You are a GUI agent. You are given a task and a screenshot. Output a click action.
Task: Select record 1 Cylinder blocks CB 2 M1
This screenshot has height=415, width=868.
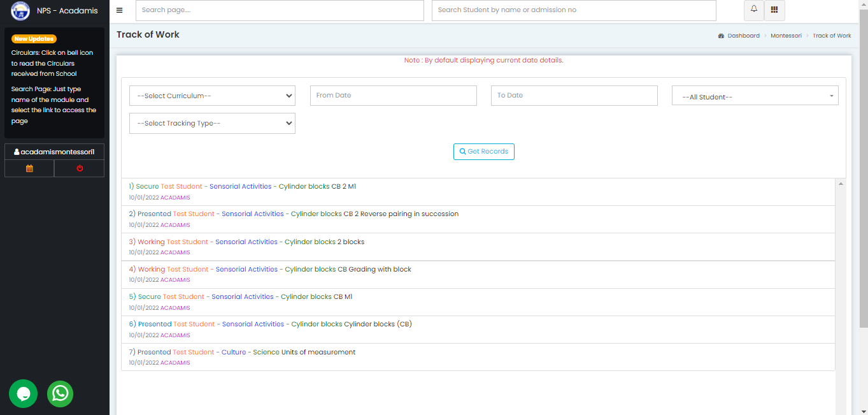pyautogui.click(x=478, y=192)
